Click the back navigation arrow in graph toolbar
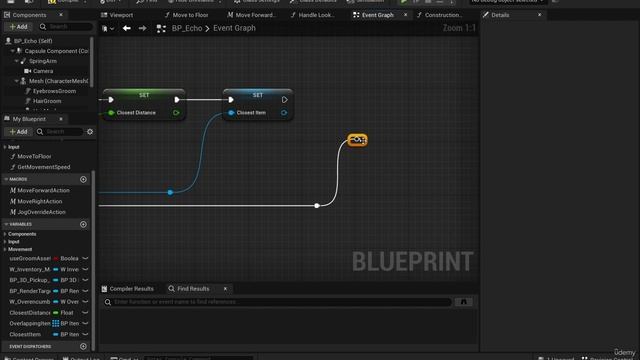640x360 pixels. pos(127,28)
